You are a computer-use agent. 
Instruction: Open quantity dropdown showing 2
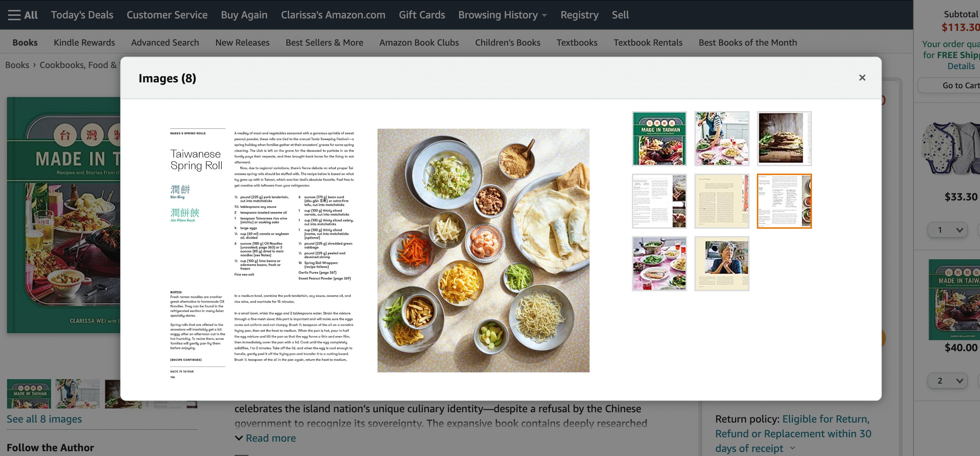click(x=947, y=381)
